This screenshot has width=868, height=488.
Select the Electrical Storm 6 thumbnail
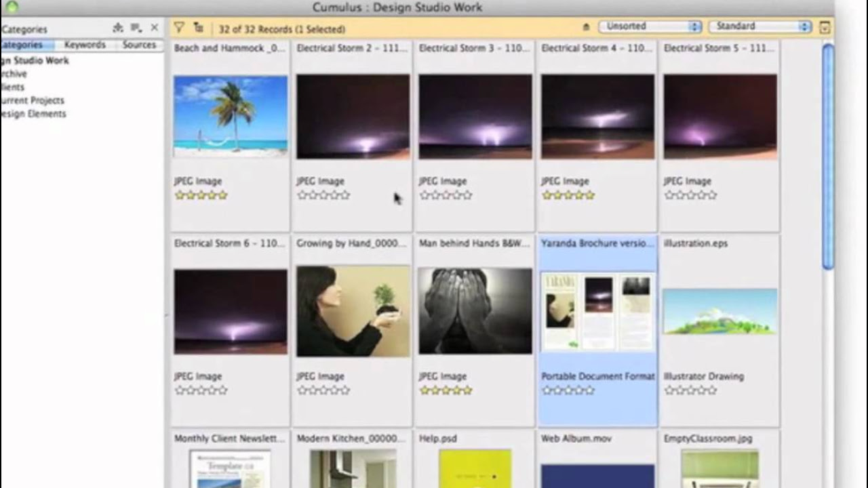pos(231,312)
